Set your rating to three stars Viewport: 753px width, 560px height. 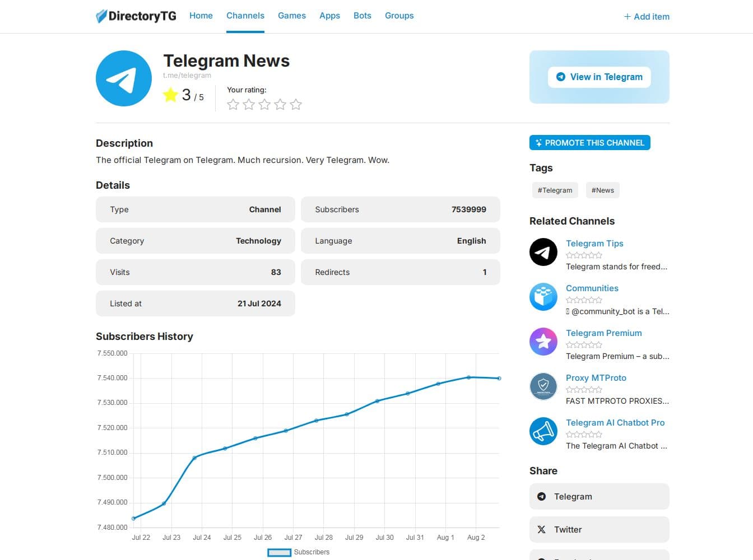tap(264, 105)
